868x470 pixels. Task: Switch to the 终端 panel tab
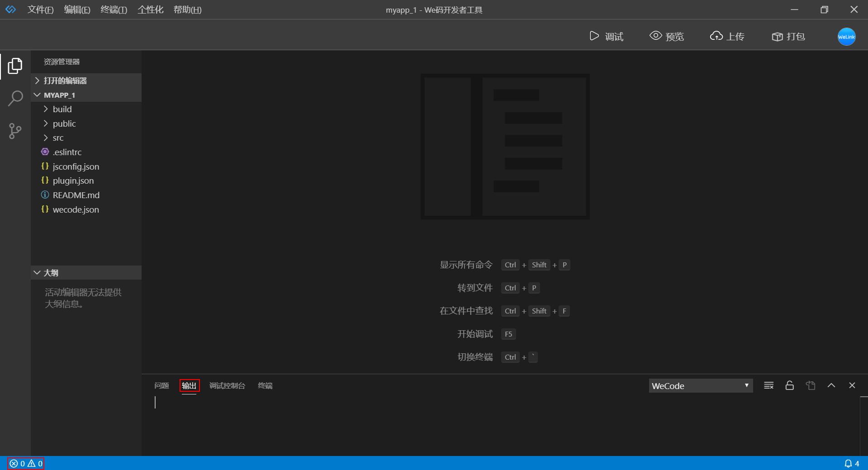(265, 385)
